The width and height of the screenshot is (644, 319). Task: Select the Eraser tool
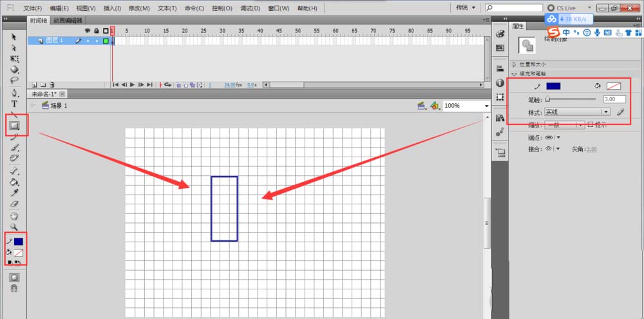pyautogui.click(x=14, y=203)
